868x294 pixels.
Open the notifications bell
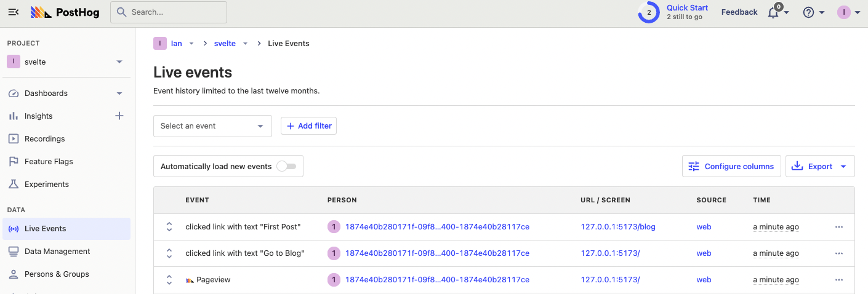coord(774,12)
